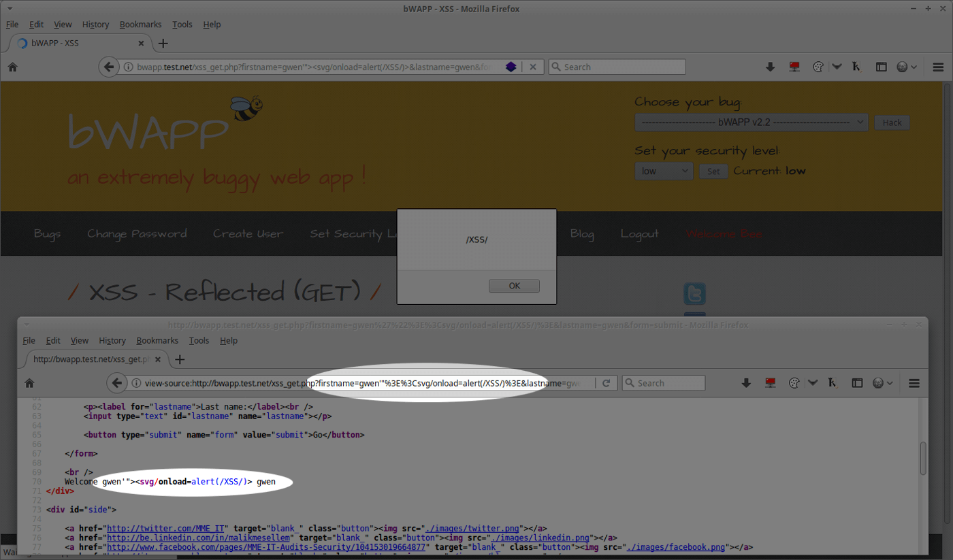
Task: Close the bWAPP - XSS tab
Action: coord(142,43)
